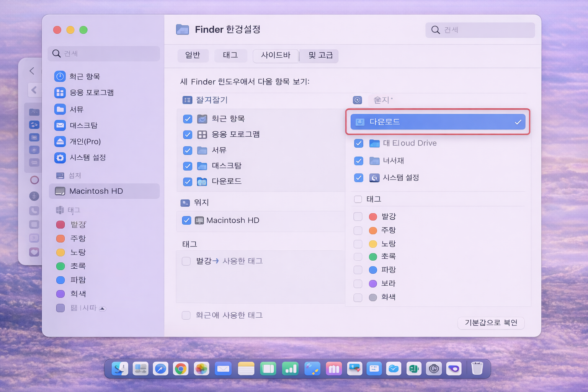Screen dimensions: 588x392
Task: Uncheck the Eloud Drive checkbox
Action: 359,144
